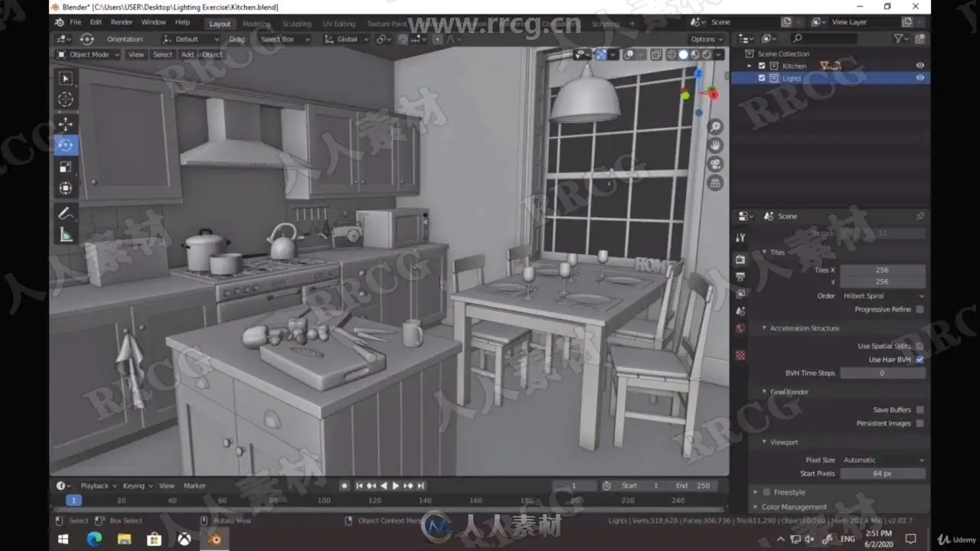Viewport: 980px width, 551px height.
Task: Switch to the Sculpting workspace tab
Action: 297,24
